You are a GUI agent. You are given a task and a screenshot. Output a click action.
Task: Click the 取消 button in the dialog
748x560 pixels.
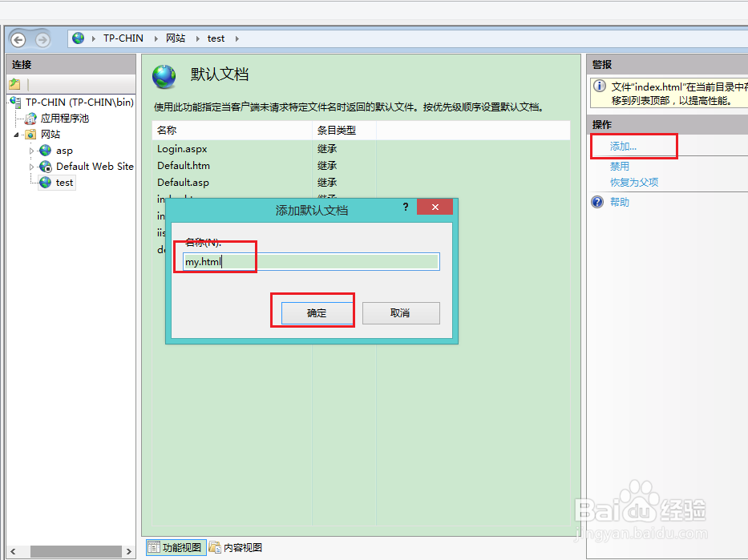point(401,312)
